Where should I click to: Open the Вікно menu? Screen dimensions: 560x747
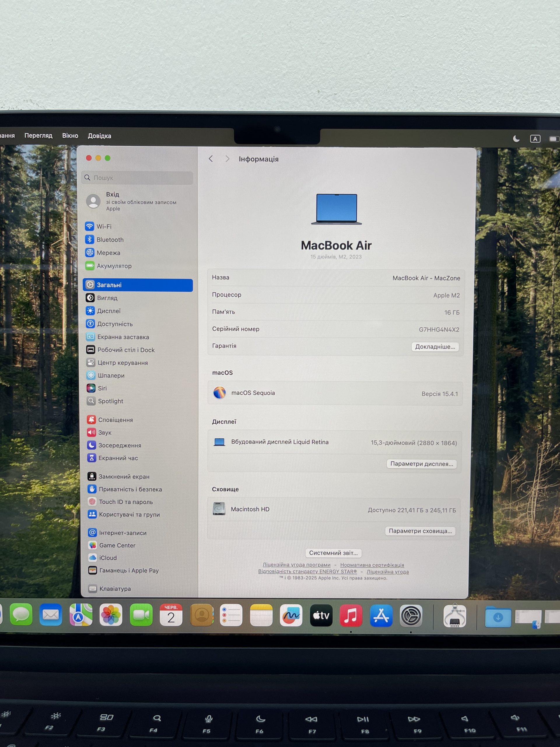point(70,135)
